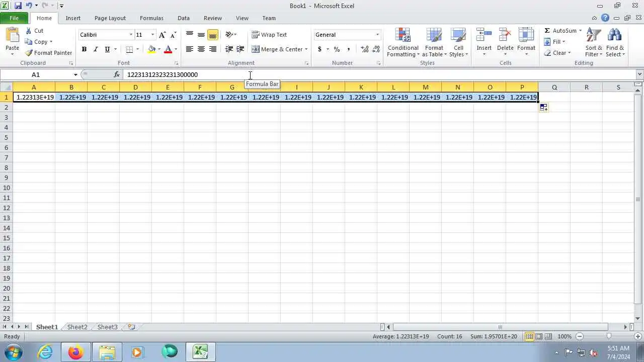The height and width of the screenshot is (362, 644).
Task: Toggle Align Text Right
Action: click(213, 49)
